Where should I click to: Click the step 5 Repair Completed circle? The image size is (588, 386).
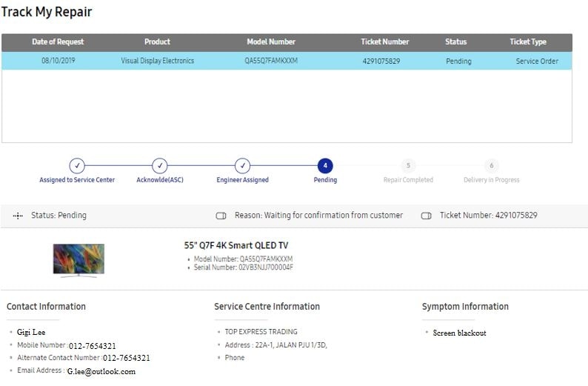(x=408, y=165)
